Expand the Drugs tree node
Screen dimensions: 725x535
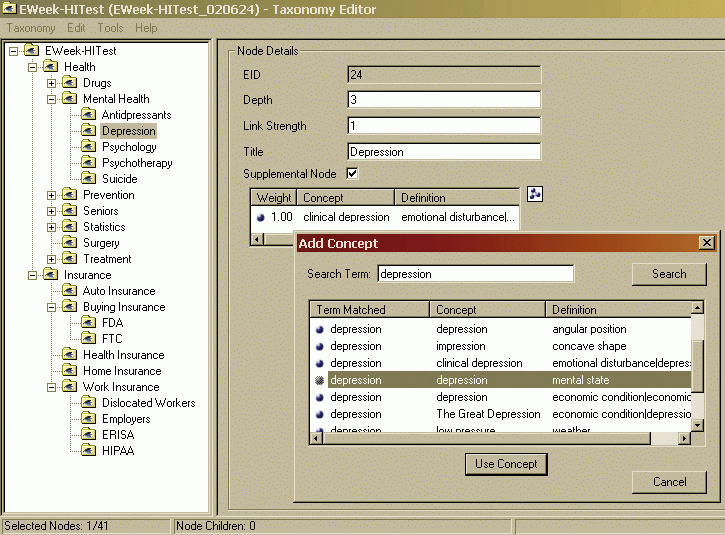click(51, 84)
